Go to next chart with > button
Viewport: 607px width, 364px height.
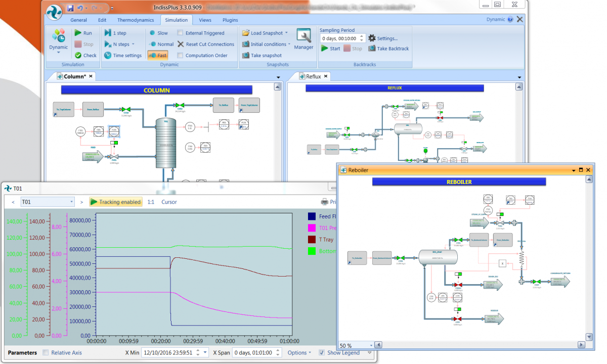[x=81, y=202]
